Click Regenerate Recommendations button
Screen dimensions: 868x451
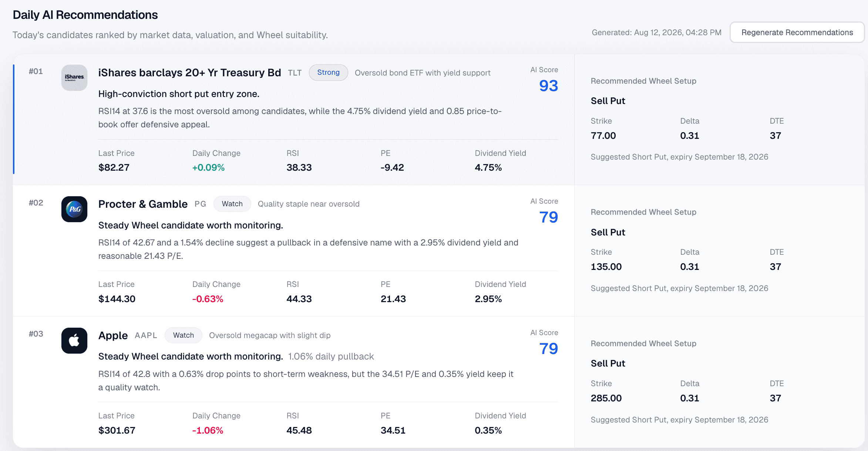797,33
